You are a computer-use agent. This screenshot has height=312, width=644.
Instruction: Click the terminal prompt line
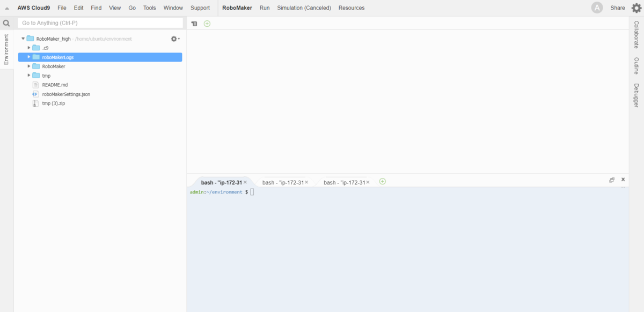[222, 192]
